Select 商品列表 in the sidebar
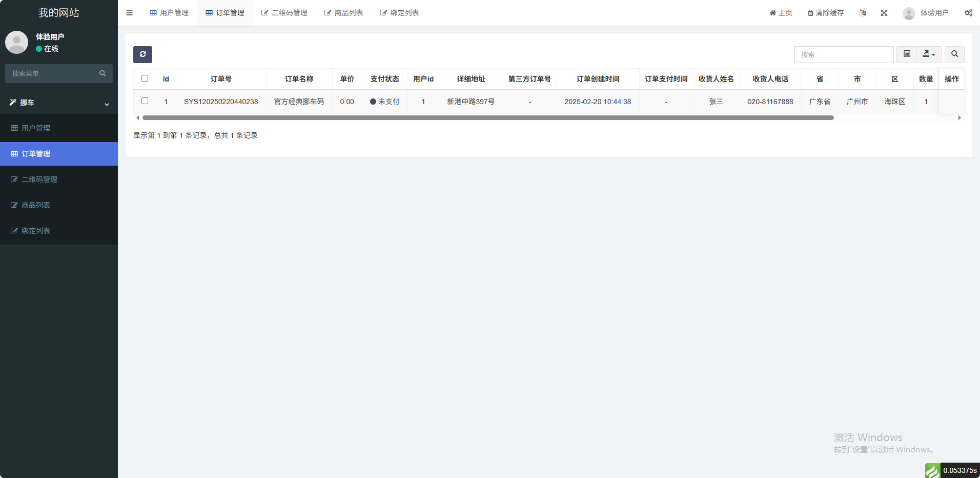 point(36,205)
